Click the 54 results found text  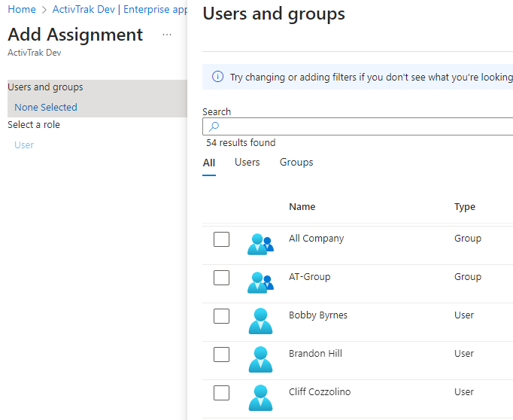241,143
